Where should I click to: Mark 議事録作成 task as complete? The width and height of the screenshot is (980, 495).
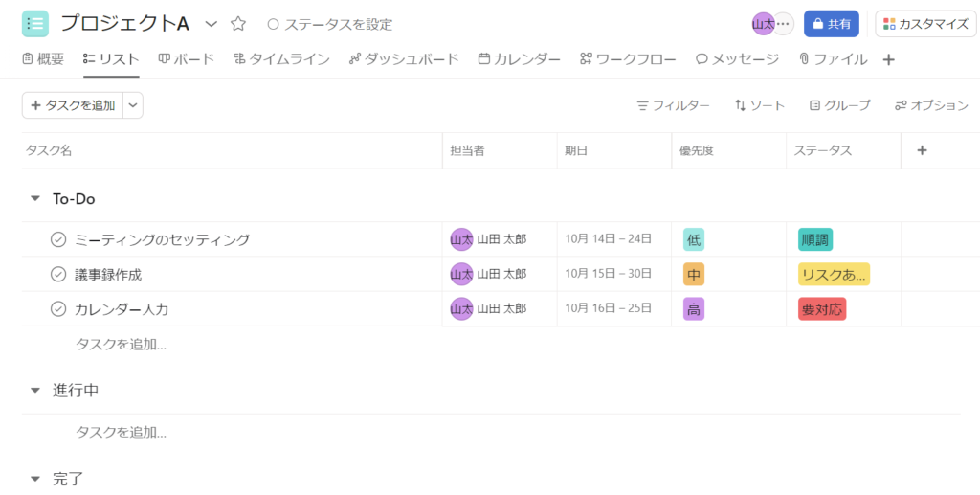coord(58,274)
